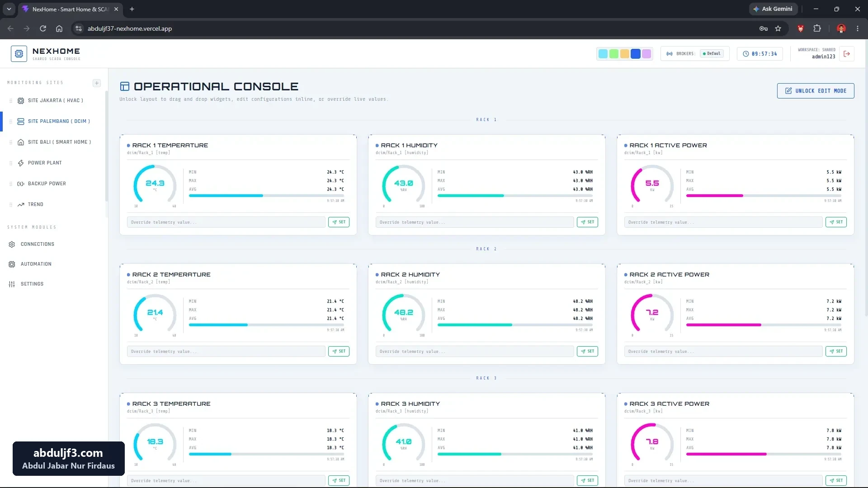Click the Trend chart icon in sidebar
This screenshot has height=488, width=868.
click(x=21, y=205)
